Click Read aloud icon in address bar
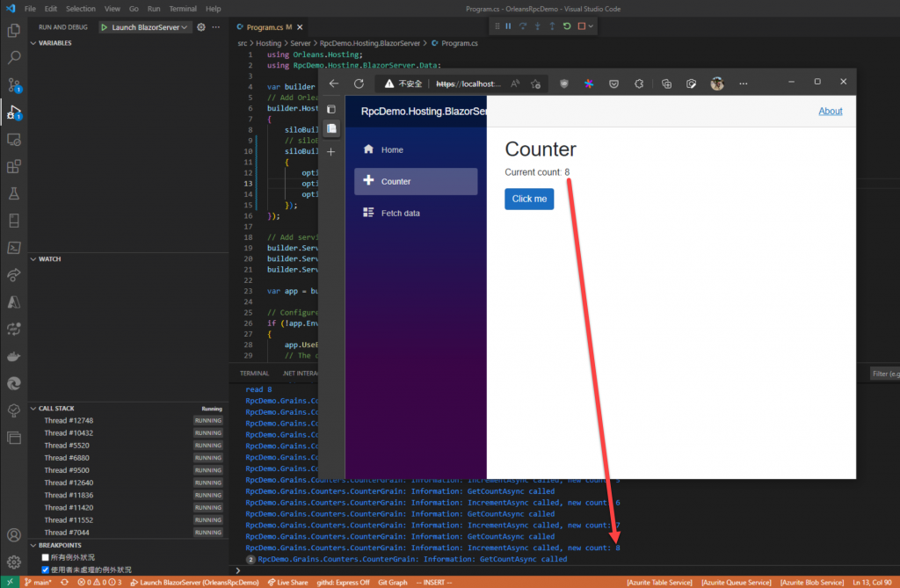The height and width of the screenshot is (588, 900). (x=515, y=83)
